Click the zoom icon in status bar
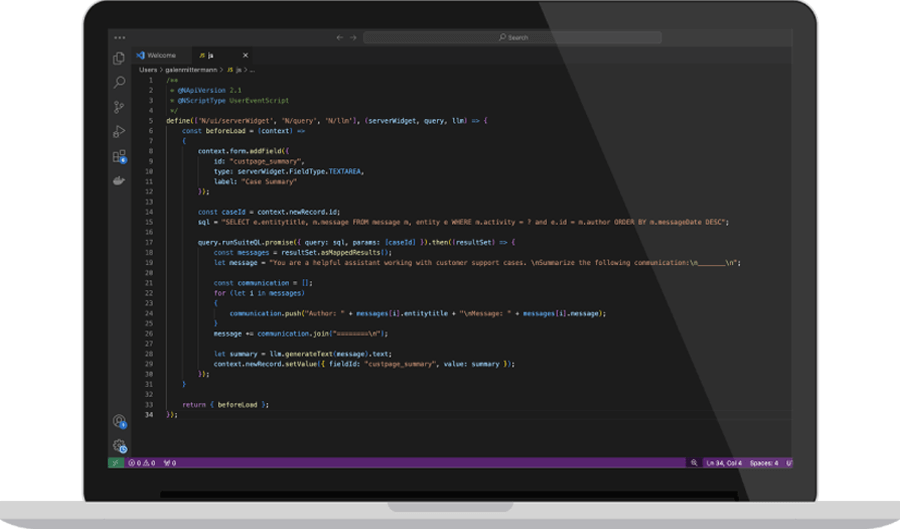 pos(694,463)
